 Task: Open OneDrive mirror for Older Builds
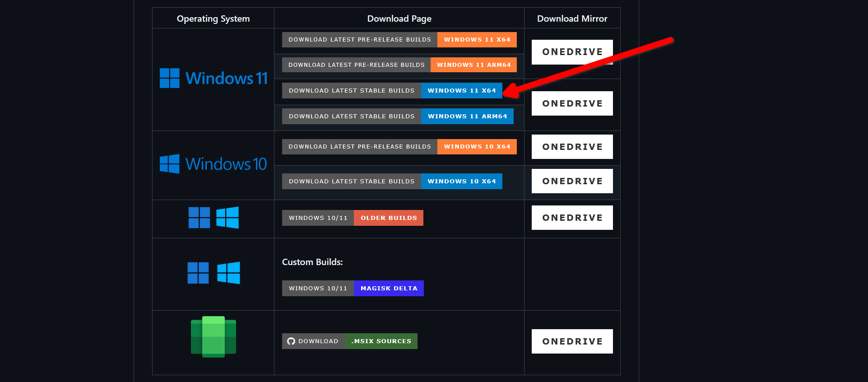[572, 218]
